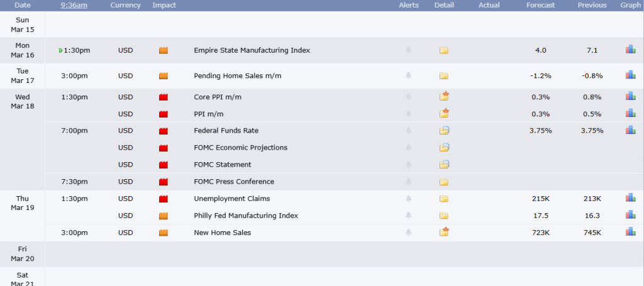Enable alert bell for FOMC Statement
This screenshot has width=644, height=286.
coord(408,165)
